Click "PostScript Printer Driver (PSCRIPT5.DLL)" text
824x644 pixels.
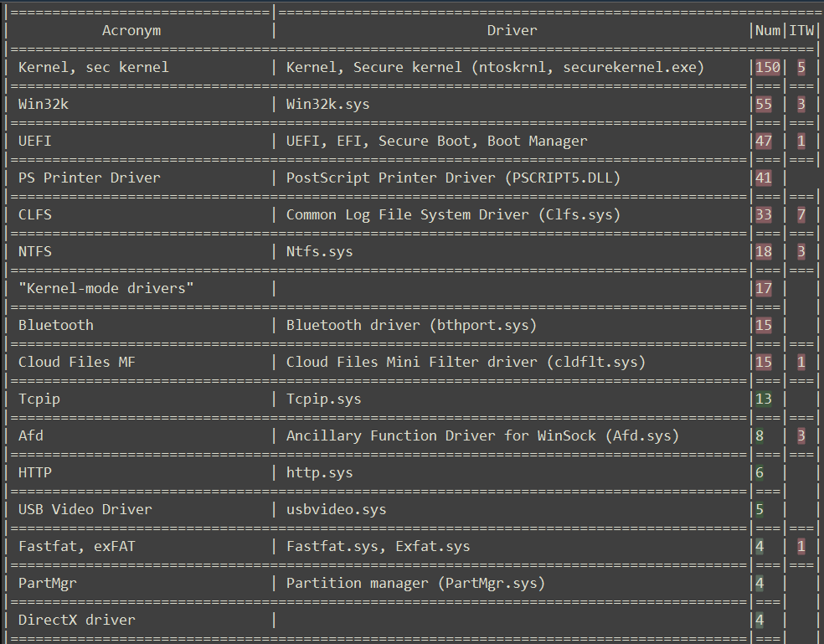pyautogui.click(x=453, y=178)
